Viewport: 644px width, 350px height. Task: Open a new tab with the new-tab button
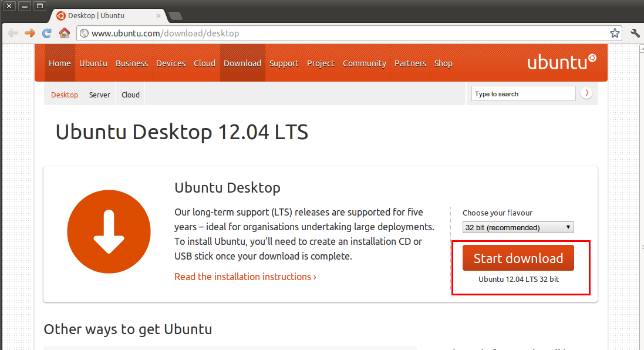point(176,16)
